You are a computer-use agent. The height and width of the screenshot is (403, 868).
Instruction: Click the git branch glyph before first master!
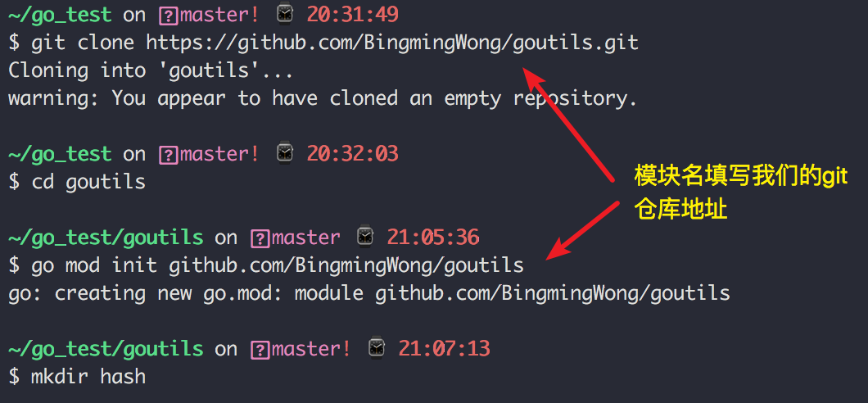pyautogui.click(x=169, y=16)
